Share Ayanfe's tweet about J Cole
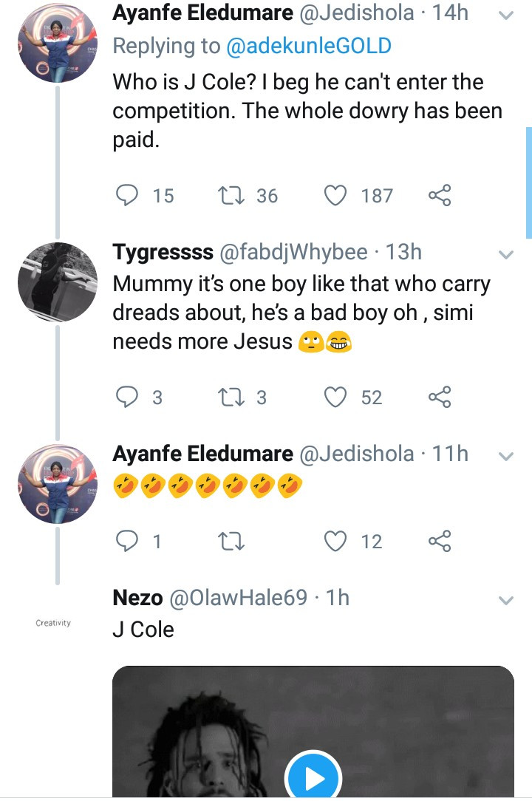The image size is (532, 801). 440,195
